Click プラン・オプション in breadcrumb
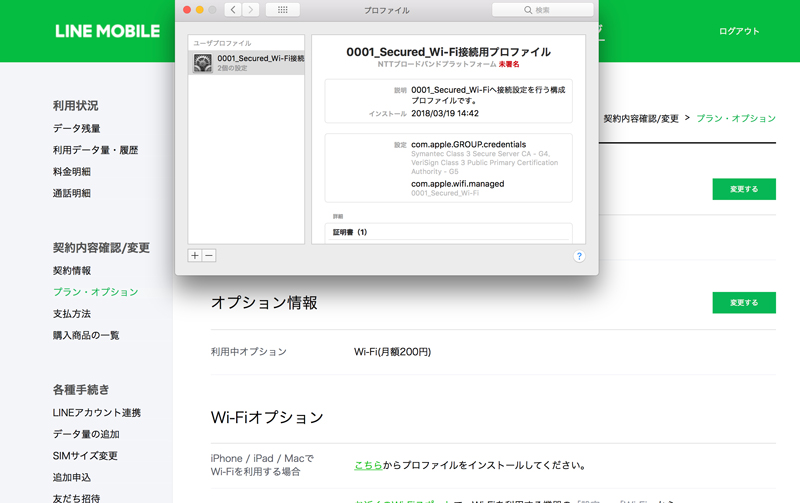This screenshot has height=503, width=800. coord(736,118)
